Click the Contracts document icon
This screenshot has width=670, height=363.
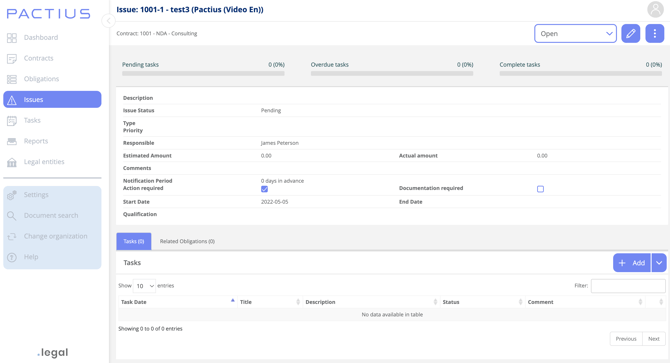point(12,59)
